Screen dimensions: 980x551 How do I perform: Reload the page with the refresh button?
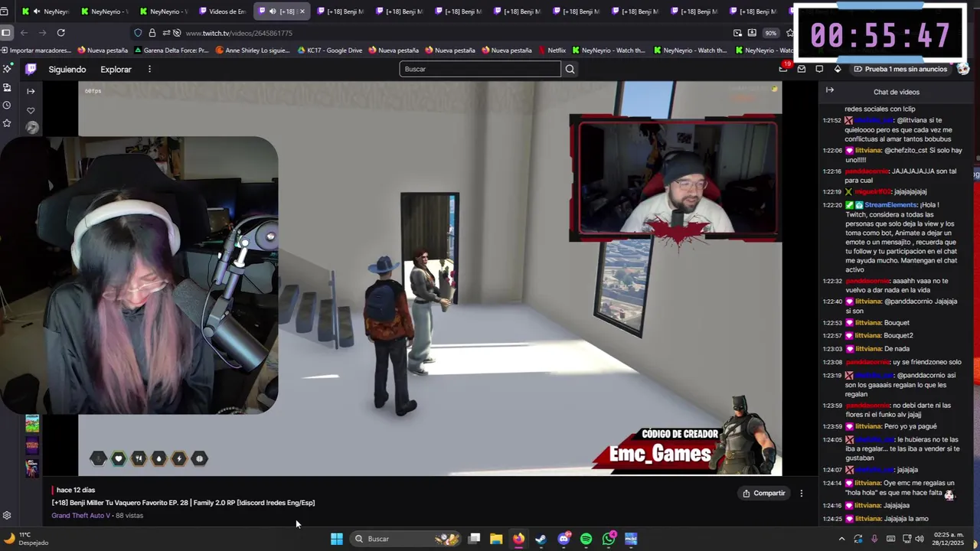pyautogui.click(x=60, y=33)
